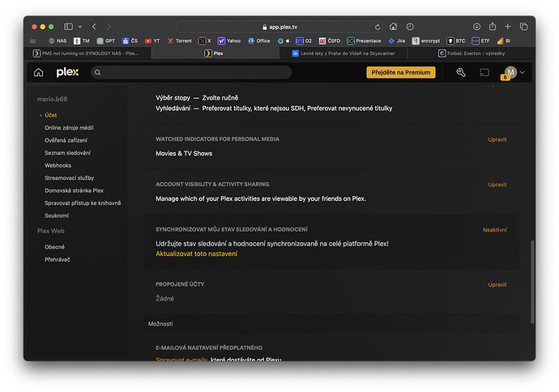The image size is (559, 392).
Task: Open the GPT bookmark
Action: tap(106, 41)
